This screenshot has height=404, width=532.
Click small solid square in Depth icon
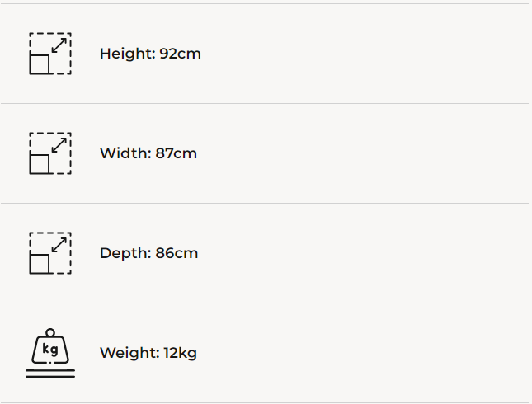pyautogui.click(x=40, y=263)
